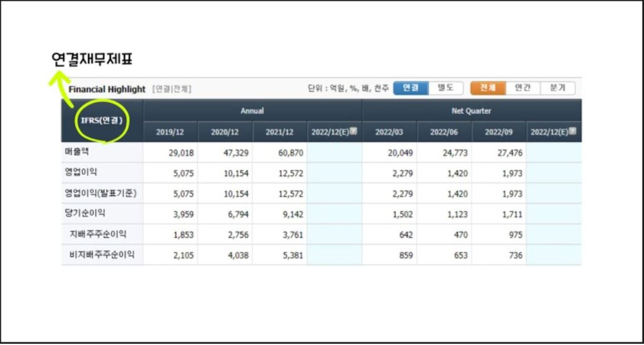Viewport: 644px width, 345px height.
Task: Click the 지배주주순이익 row label
Action: click(98, 235)
